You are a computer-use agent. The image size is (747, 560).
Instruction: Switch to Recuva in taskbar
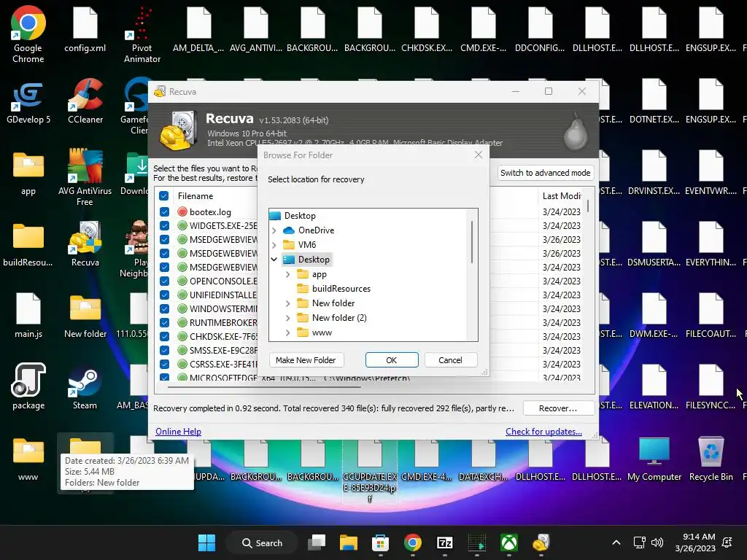pyautogui.click(x=541, y=542)
